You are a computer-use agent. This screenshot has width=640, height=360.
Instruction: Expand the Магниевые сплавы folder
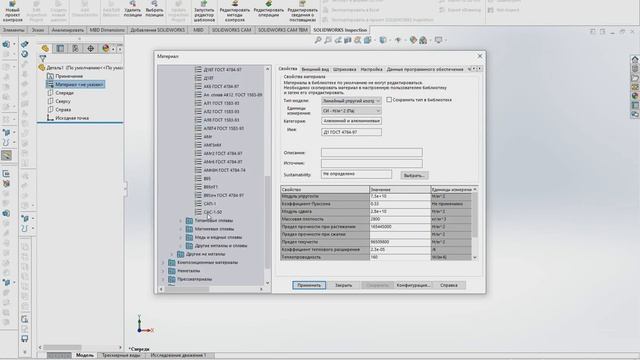pyautogui.click(x=180, y=229)
